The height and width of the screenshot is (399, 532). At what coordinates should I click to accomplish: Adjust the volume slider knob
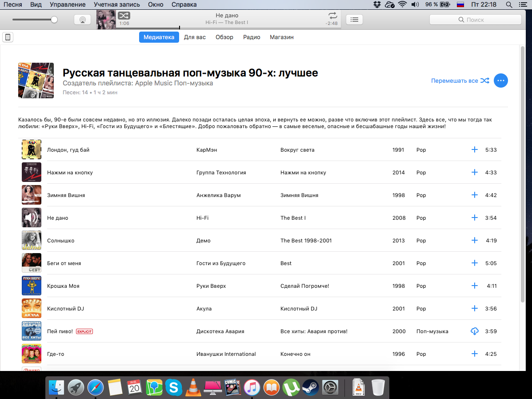54,20
